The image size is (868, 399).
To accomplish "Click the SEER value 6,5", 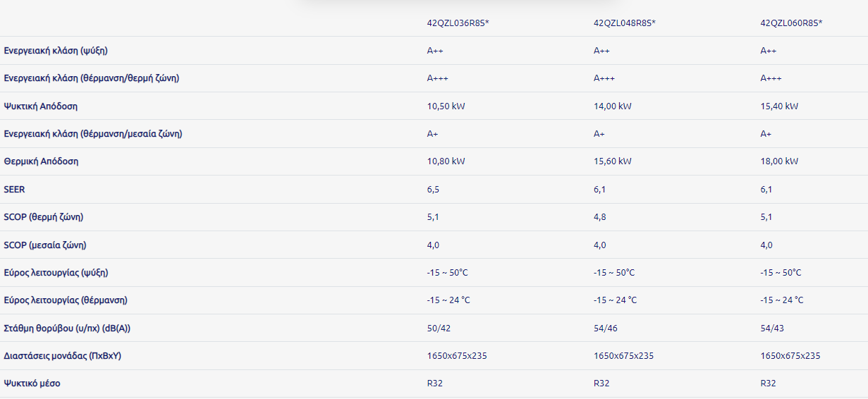I will click(433, 190).
